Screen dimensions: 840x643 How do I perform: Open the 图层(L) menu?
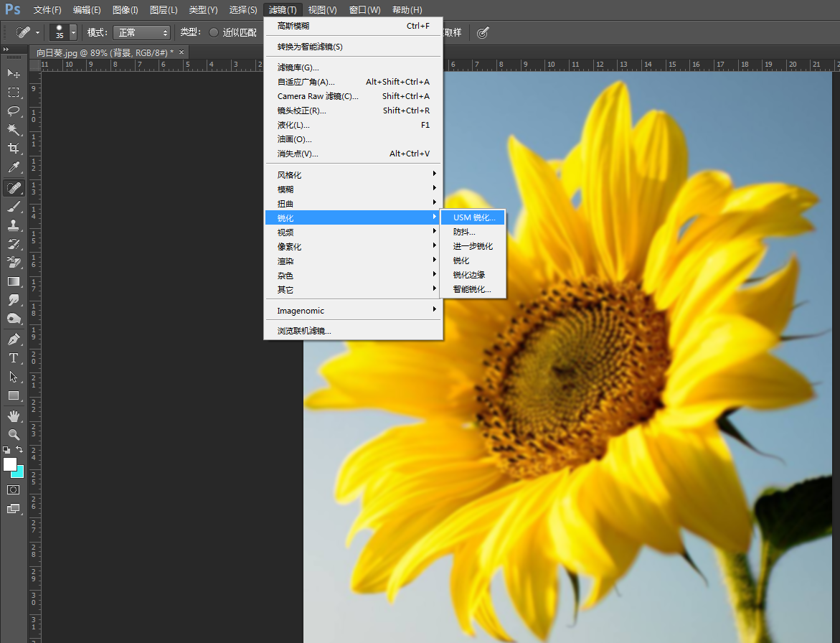[164, 9]
